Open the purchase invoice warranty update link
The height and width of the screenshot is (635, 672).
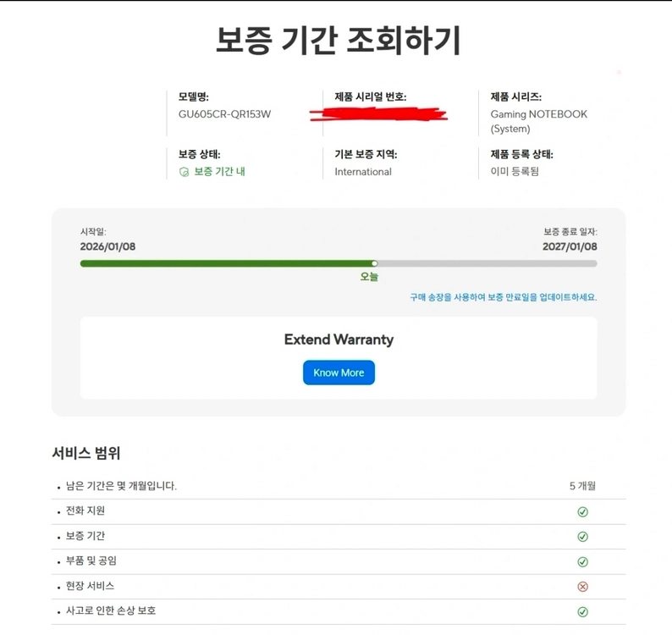[x=503, y=297]
